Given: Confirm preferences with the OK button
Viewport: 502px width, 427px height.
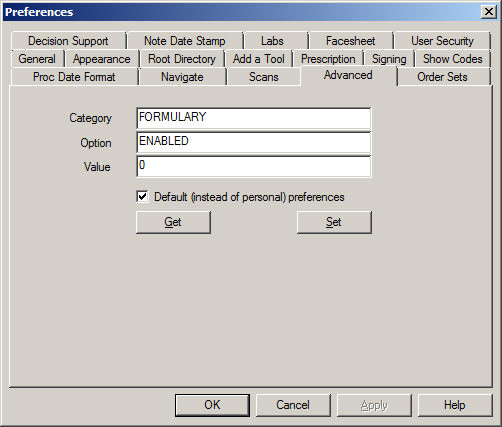Looking at the screenshot, I should [x=212, y=405].
